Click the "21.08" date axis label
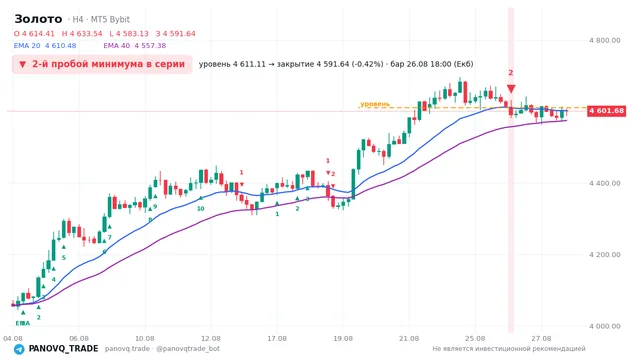Image resolution: width=640 pixels, height=360 pixels. point(409,338)
